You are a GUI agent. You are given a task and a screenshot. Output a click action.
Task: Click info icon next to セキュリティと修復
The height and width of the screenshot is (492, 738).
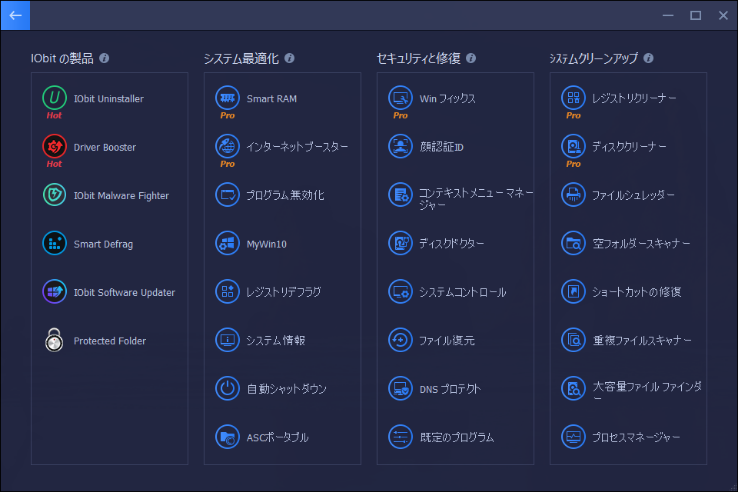pyautogui.click(x=471, y=58)
